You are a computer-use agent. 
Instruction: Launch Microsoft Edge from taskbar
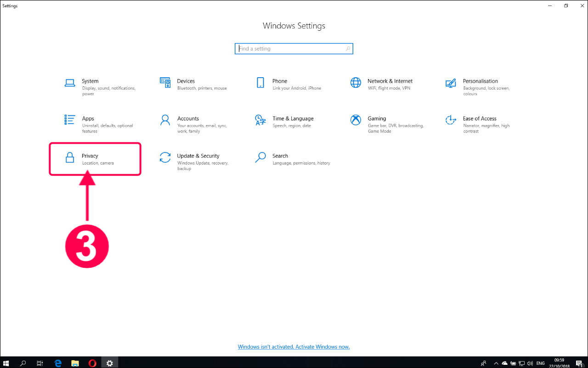pyautogui.click(x=58, y=363)
